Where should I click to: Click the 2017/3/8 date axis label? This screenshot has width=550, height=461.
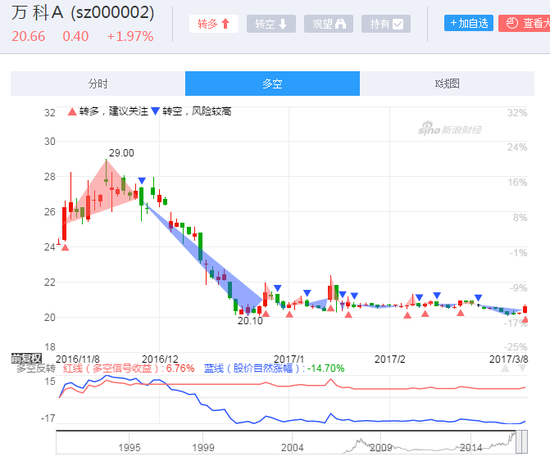[509, 359]
